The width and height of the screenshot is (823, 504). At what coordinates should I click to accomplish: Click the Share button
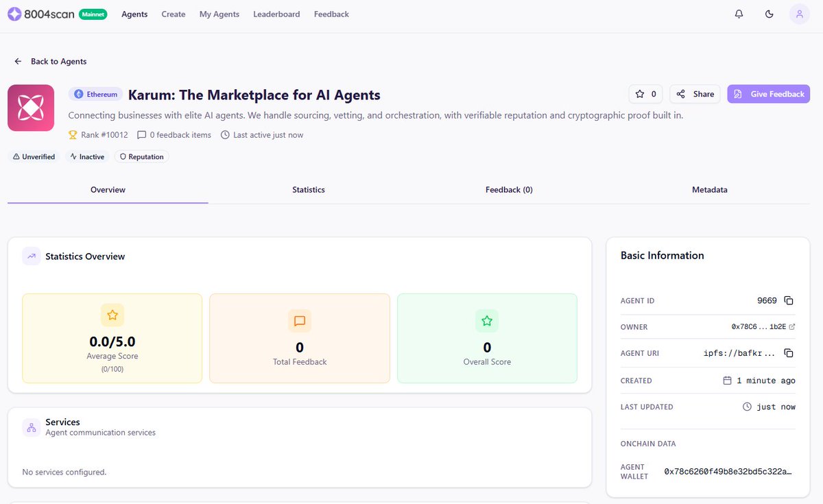pyautogui.click(x=695, y=94)
